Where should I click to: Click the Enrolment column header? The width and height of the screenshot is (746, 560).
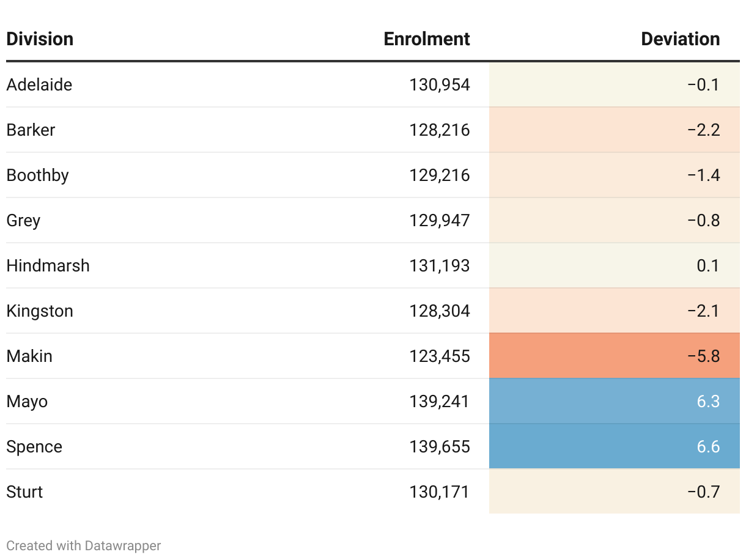click(x=426, y=39)
